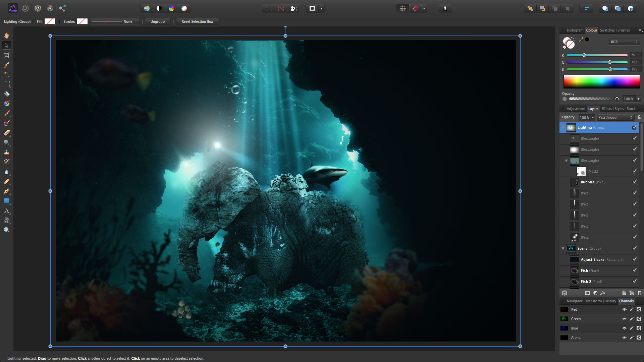This screenshot has width=644, height=362.
Task: Open the layer opacity 100% dropdown
Action: 593,118
